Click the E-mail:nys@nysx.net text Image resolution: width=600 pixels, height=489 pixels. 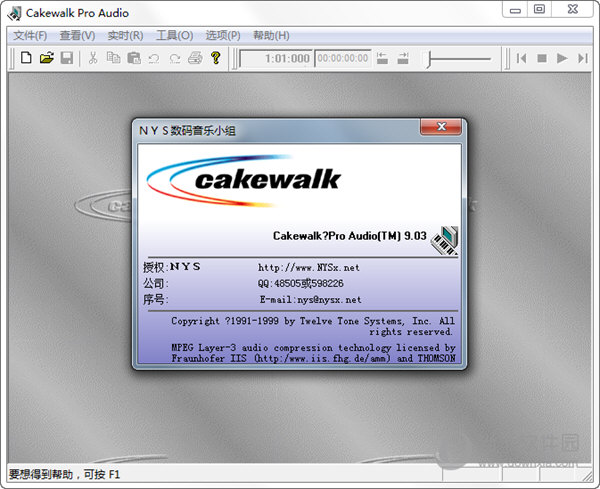[310, 300]
